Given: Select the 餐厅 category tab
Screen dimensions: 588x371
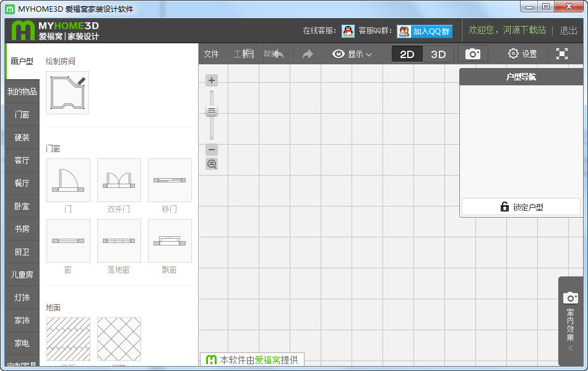Looking at the screenshot, I should pyautogui.click(x=22, y=183).
